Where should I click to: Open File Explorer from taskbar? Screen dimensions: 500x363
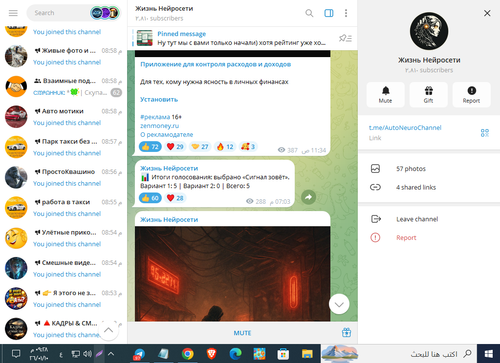[307, 354]
